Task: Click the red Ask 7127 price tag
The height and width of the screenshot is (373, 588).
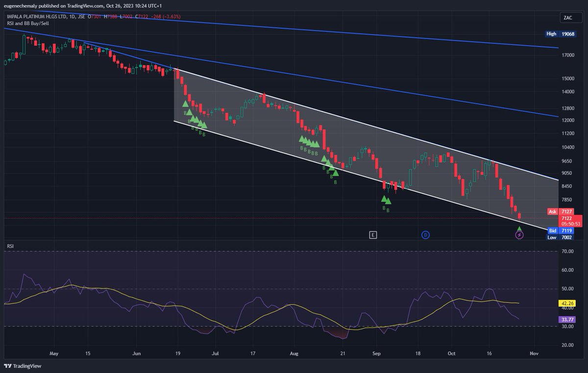Action: point(561,211)
